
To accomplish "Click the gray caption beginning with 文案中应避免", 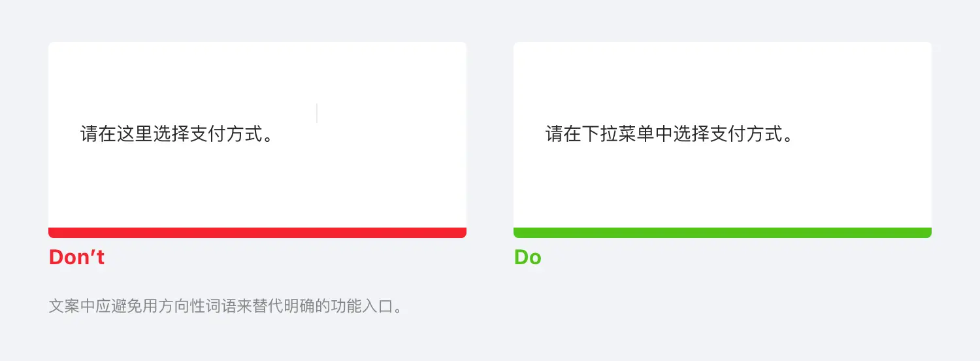I will (225, 306).
